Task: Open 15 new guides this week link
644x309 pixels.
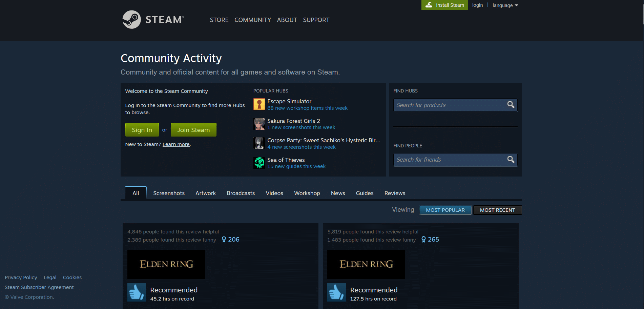Action: click(296, 166)
